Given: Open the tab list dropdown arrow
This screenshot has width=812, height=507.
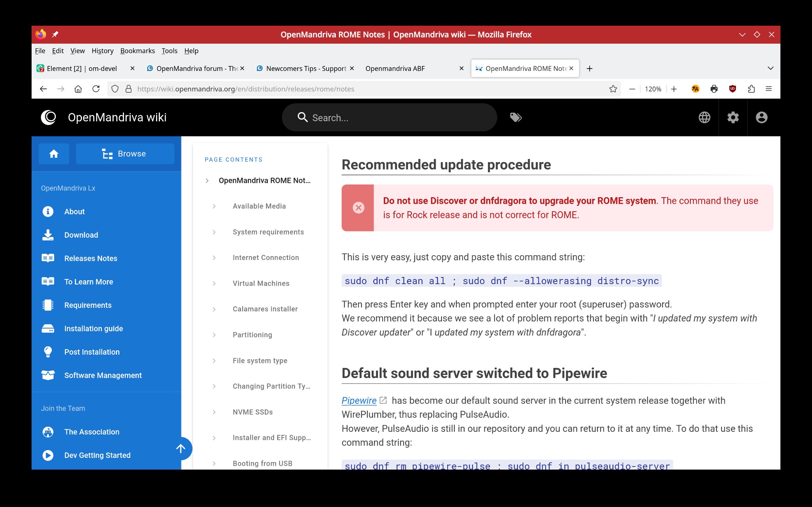Looking at the screenshot, I should [770, 68].
